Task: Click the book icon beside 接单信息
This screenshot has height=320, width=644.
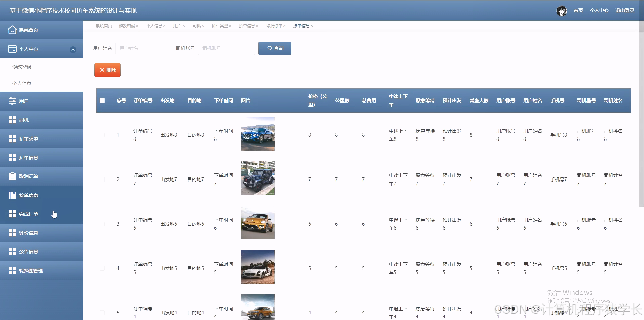Action: [x=12, y=195]
